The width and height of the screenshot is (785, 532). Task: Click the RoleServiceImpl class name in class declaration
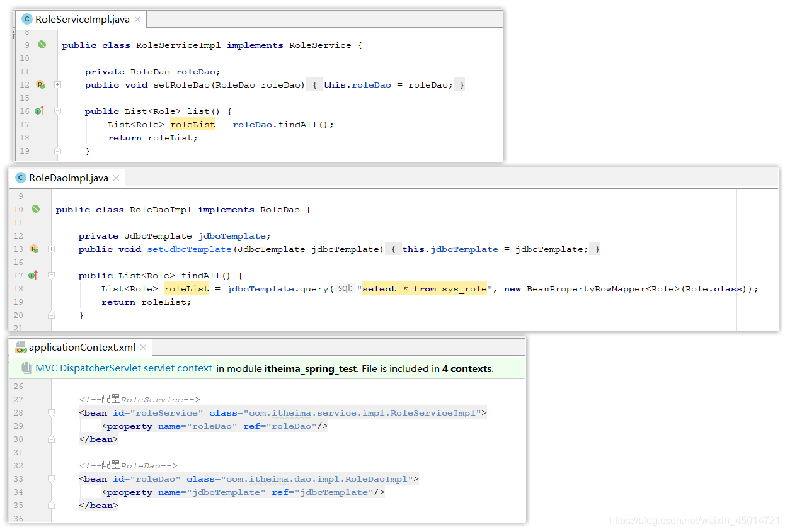coord(179,45)
